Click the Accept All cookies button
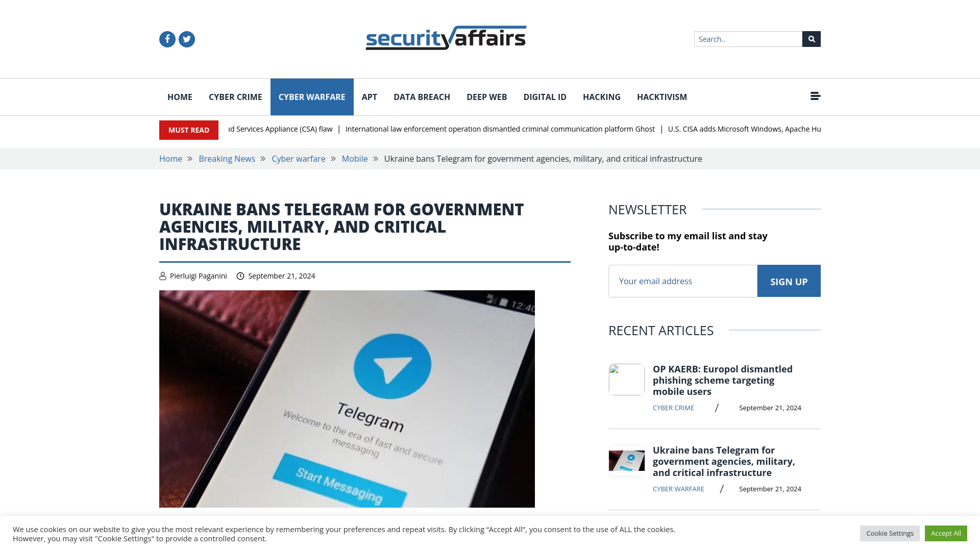Viewport: 980px width, 551px height. click(946, 533)
